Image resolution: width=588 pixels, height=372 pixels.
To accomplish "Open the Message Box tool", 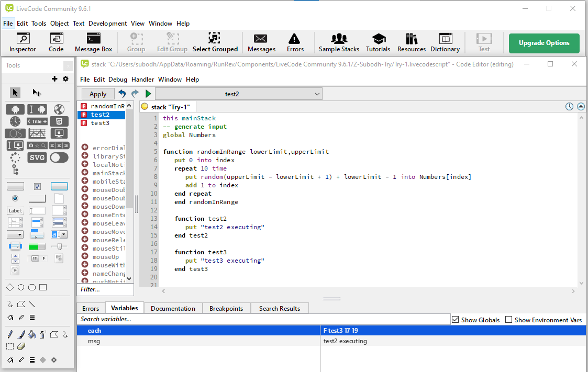I will 93,42.
